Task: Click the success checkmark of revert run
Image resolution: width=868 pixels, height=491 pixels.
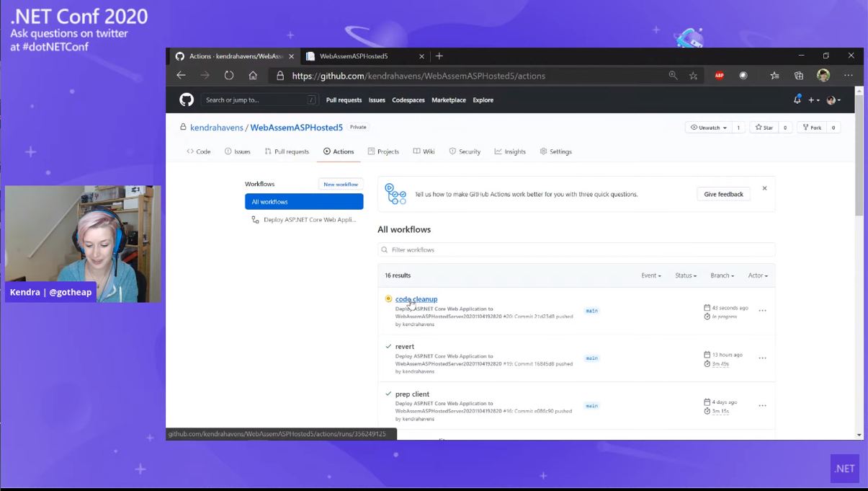Action: pyautogui.click(x=388, y=346)
